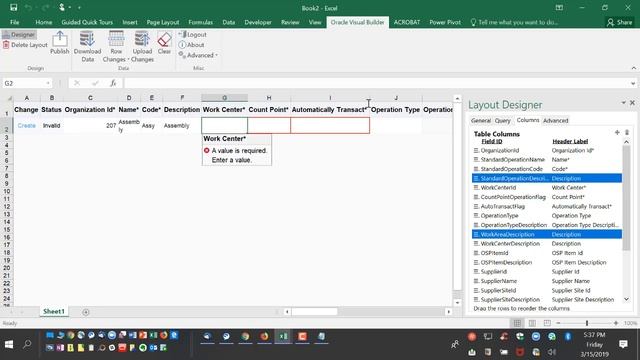
Task: Click the Select All corner triangle
Action: 9,98
